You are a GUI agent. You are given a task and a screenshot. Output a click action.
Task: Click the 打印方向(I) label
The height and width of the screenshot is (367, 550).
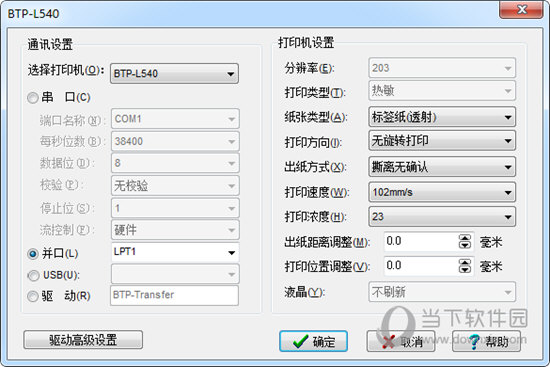313,142
